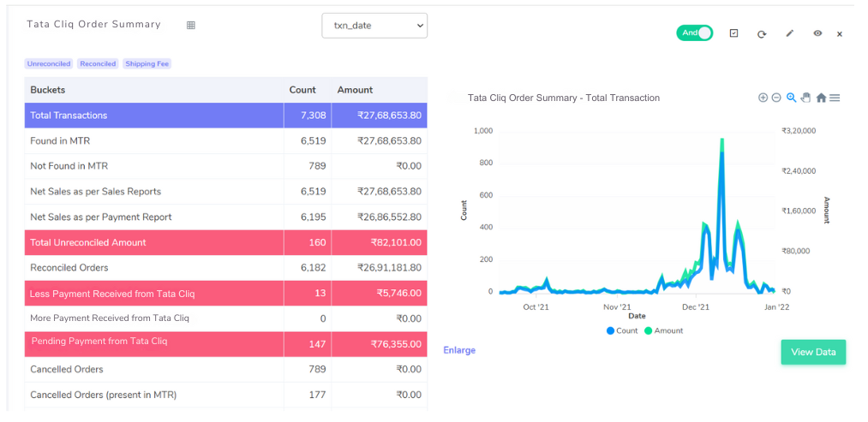Click the Unreconciled filter tag

coord(49,63)
